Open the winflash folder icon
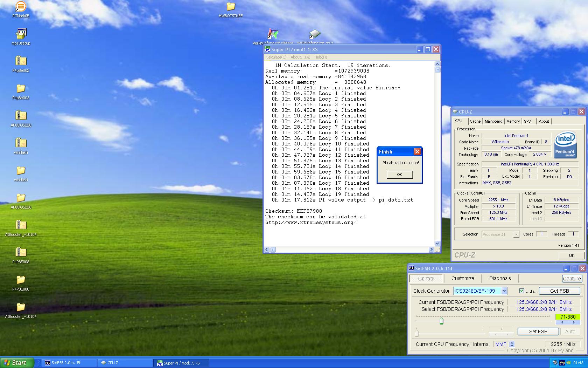Image resolution: width=588 pixels, height=368 pixels. coord(21,171)
